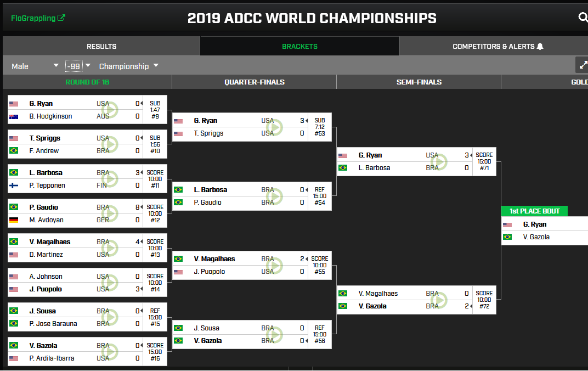Play the V. Magalhaes vs V. Gazola video

click(439, 300)
